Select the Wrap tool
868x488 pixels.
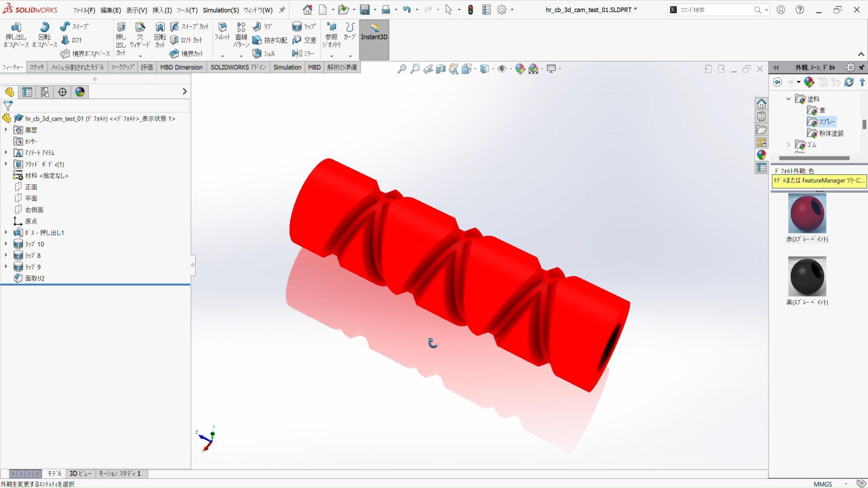304,27
